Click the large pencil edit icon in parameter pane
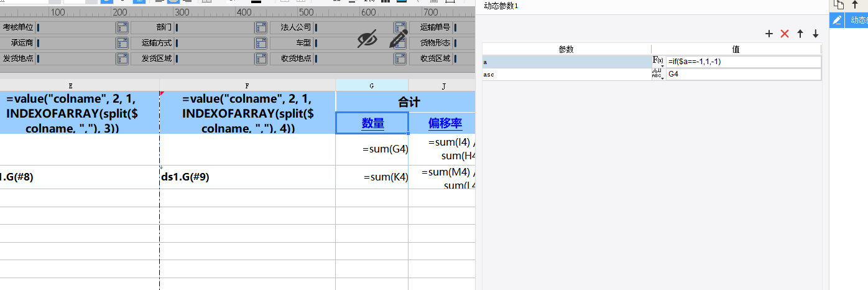 (x=398, y=39)
